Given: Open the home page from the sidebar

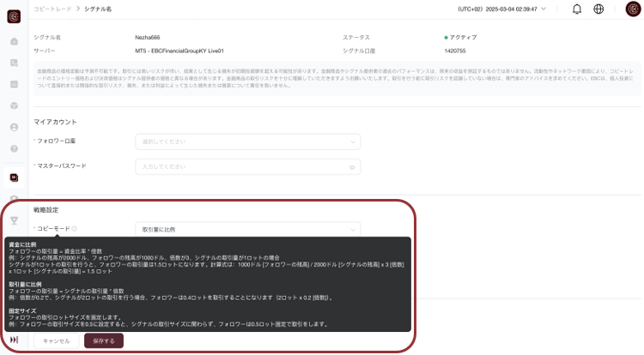Looking at the screenshot, I should click(14, 41).
